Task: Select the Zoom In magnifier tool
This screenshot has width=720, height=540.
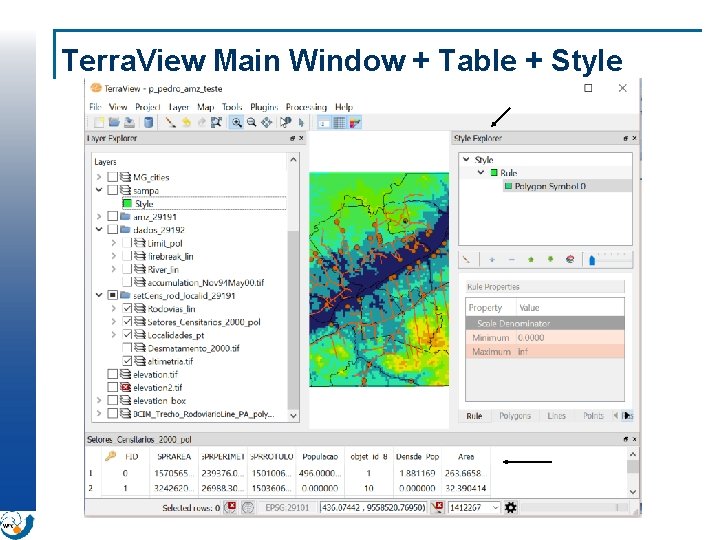Action: pos(236,122)
